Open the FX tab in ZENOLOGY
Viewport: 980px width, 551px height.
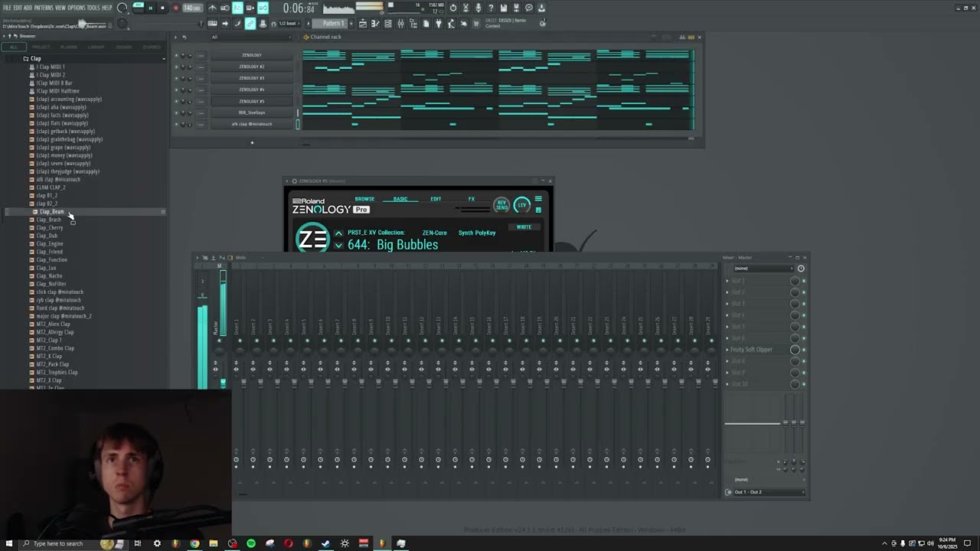(x=472, y=199)
